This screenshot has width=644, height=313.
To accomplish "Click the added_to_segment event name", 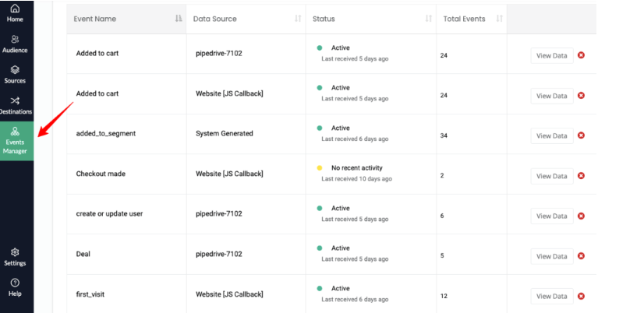I will point(105,134).
